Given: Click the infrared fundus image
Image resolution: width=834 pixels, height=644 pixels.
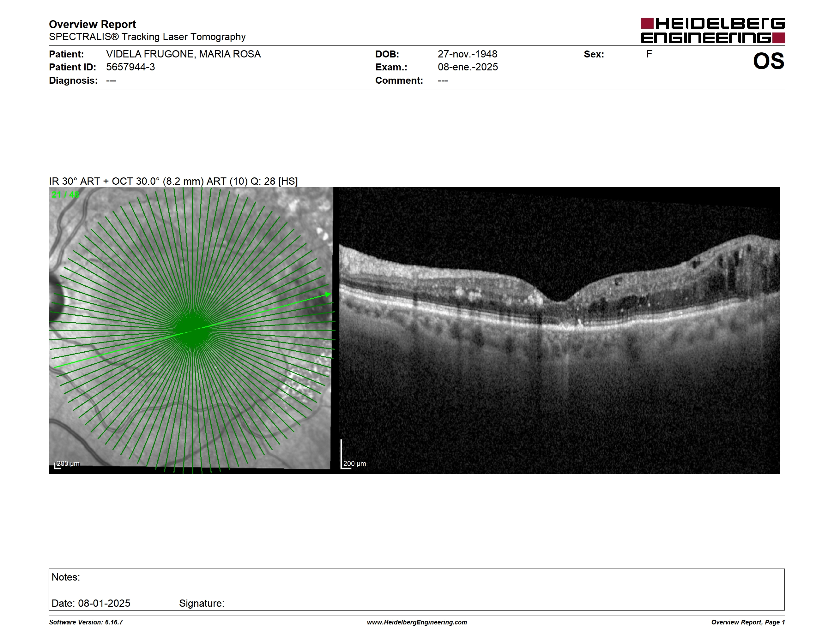Looking at the screenshot, I should coord(190,330).
